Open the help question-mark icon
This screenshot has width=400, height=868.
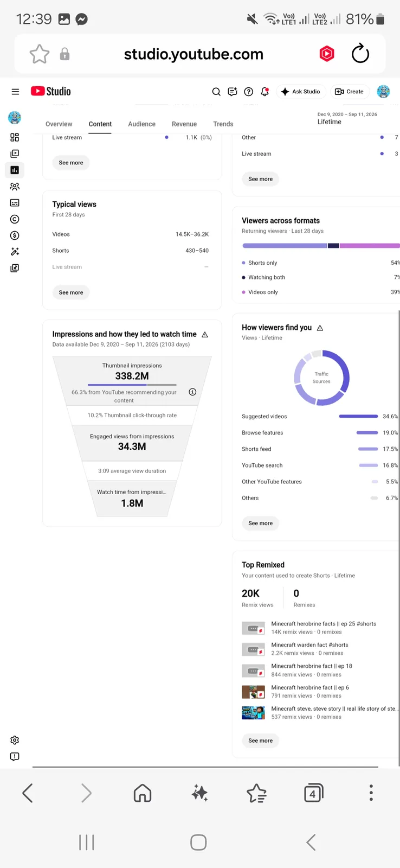click(x=249, y=92)
